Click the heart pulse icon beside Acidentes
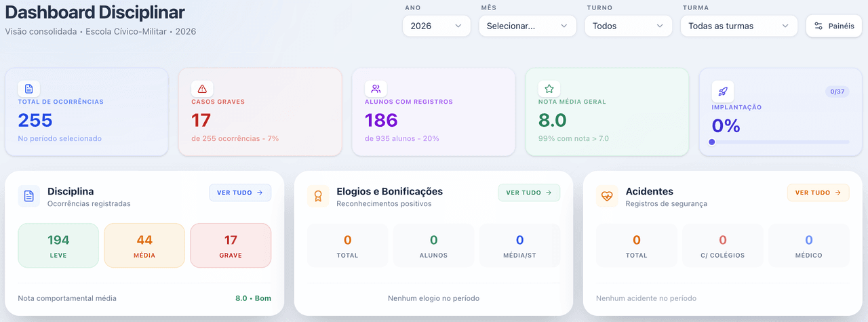This screenshot has height=322, width=868. 607,196
